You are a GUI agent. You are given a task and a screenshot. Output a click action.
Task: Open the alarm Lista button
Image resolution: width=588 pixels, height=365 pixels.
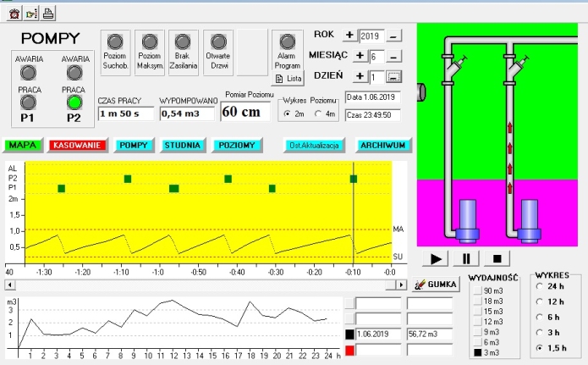pyautogui.click(x=288, y=79)
